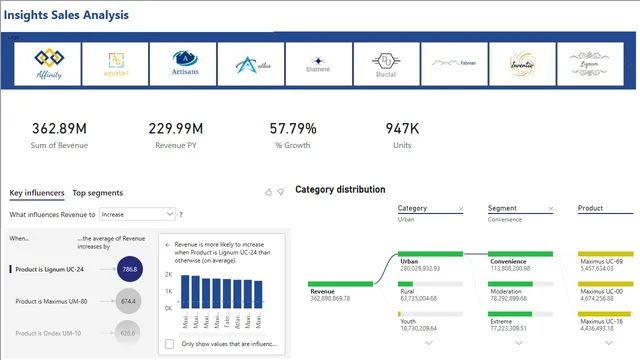Click the 229.99M Revenue PY card
640x360 pixels.
[x=176, y=135]
